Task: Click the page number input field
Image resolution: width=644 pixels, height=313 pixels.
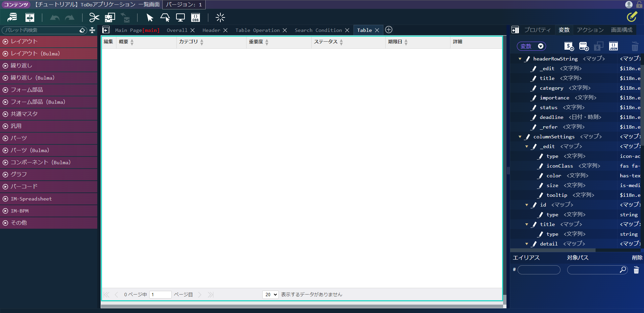Action: (160, 295)
